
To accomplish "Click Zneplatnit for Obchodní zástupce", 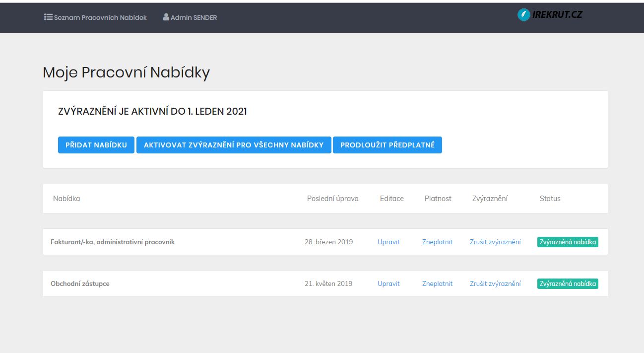I will (x=437, y=283).
